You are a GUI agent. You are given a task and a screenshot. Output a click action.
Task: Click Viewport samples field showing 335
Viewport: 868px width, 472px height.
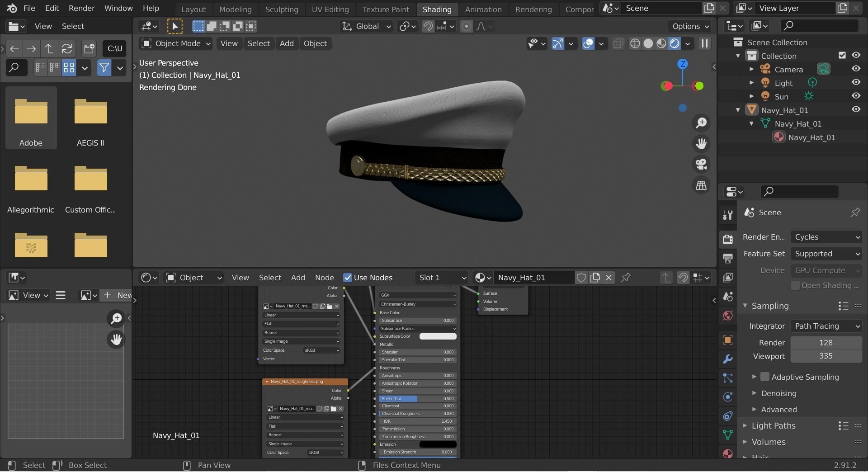pos(826,356)
